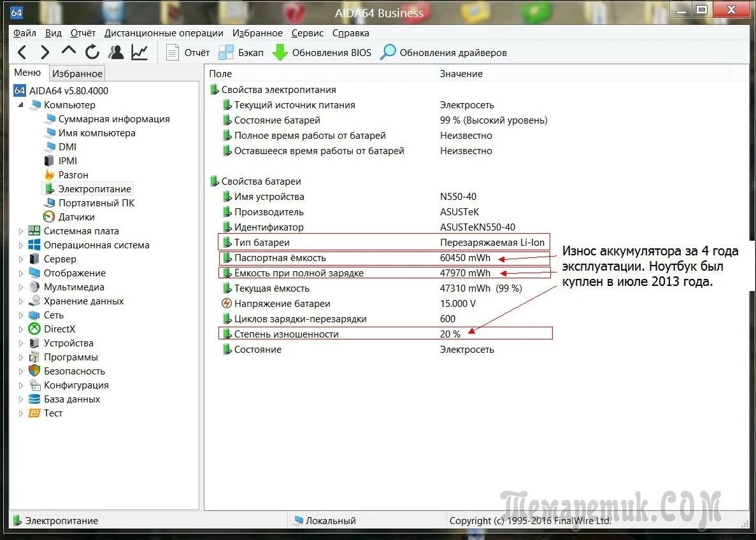This screenshot has width=756, height=540.
Task: Select the Напряжение батареи row
Action: [x=348, y=304]
